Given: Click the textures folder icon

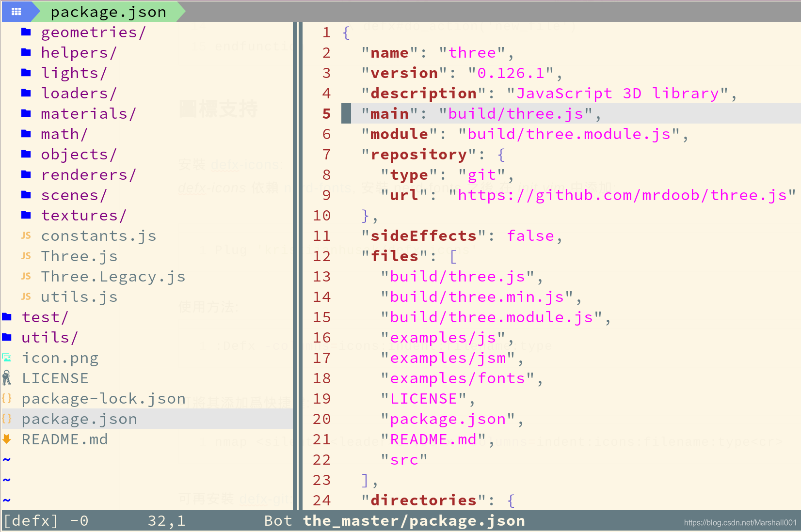Looking at the screenshot, I should coord(26,216).
